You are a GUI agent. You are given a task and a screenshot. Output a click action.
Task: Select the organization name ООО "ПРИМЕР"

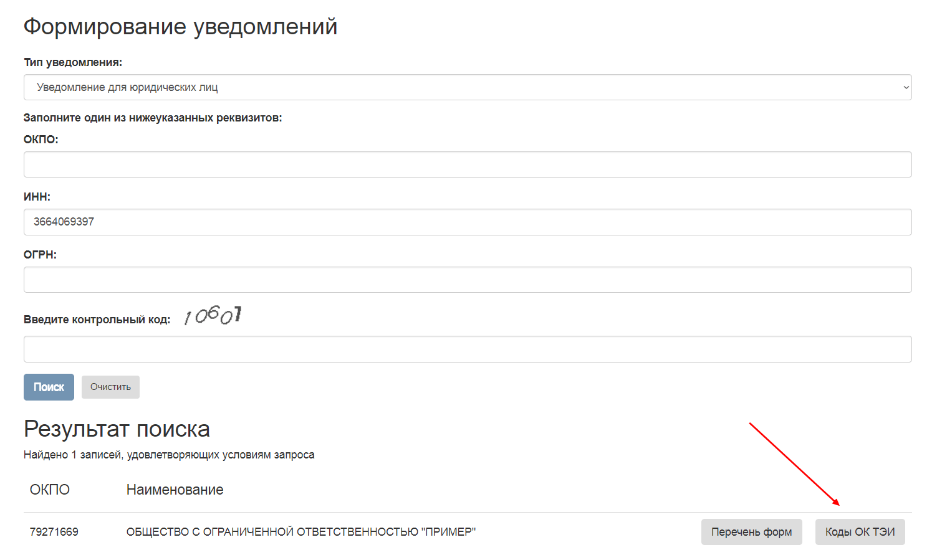301,532
